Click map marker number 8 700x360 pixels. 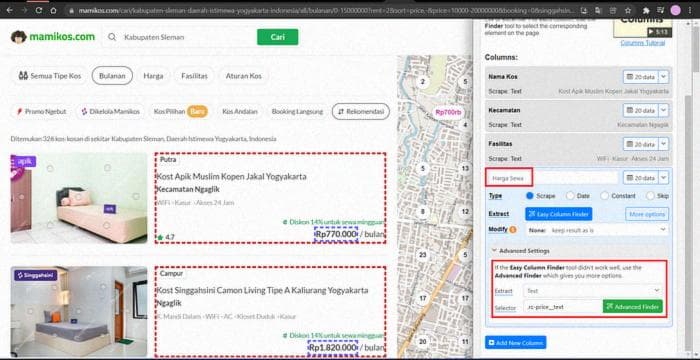pyautogui.click(x=422, y=212)
